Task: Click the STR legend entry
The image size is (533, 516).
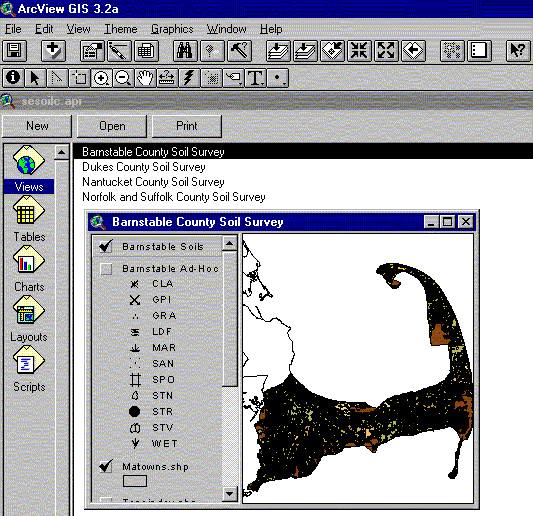Action: click(x=151, y=412)
